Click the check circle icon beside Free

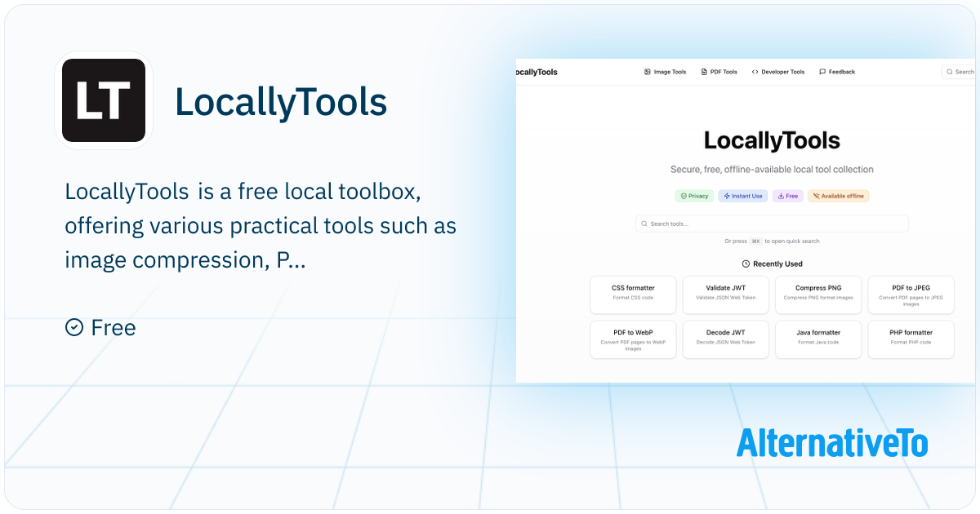(x=74, y=327)
